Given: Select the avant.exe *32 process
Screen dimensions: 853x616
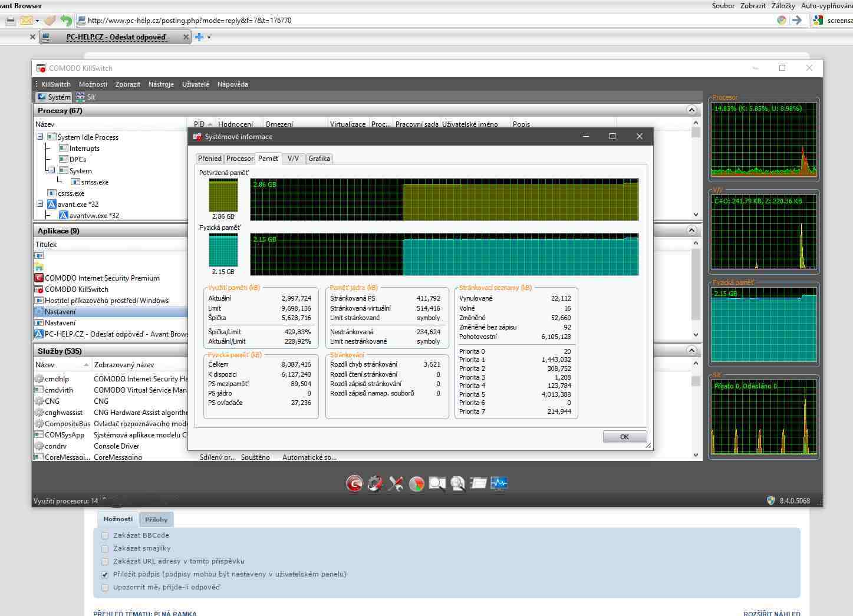Looking at the screenshot, I should click(x=78, y=205).
